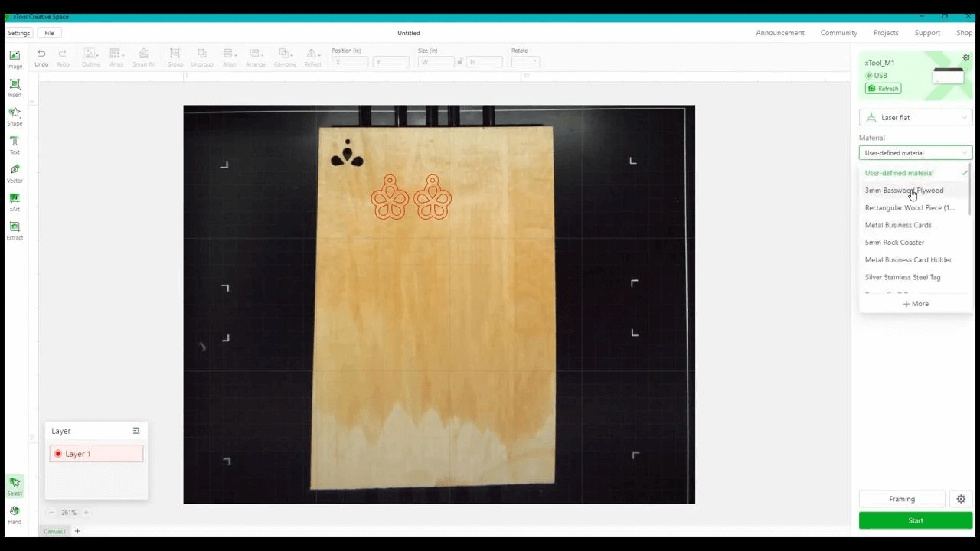The image size is (980, 551).
Task: Open the Shop link
Action: (964, 33)
